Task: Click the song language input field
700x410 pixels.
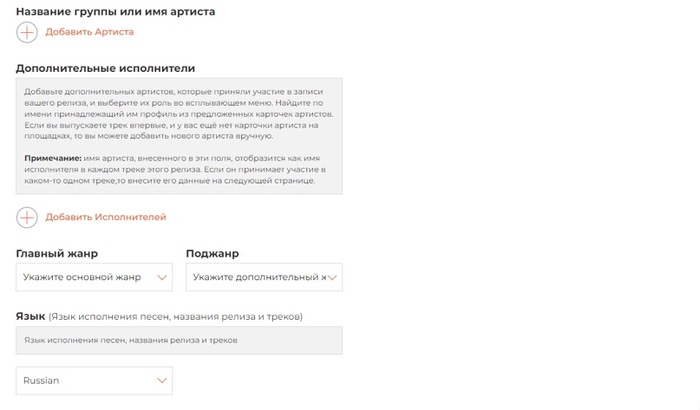Action: coord(180,340)
